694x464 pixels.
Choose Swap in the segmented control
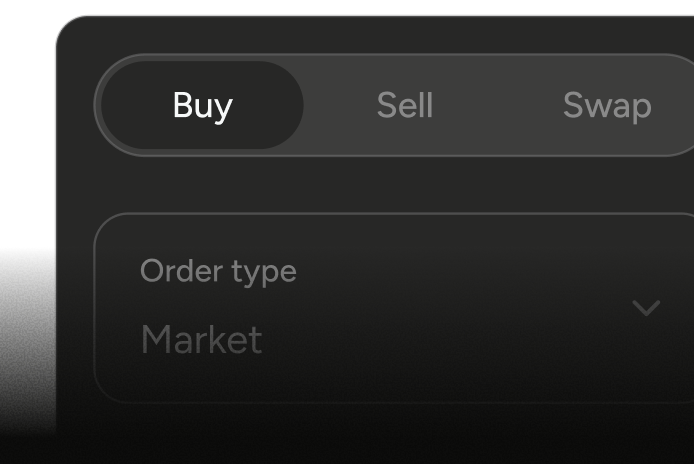(607, 105)
